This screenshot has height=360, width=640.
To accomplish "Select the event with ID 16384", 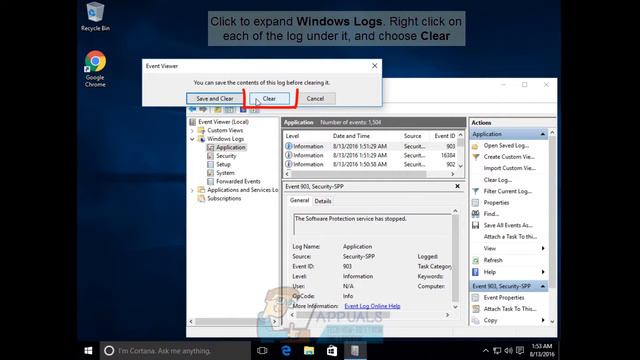I will click(370, 155).
